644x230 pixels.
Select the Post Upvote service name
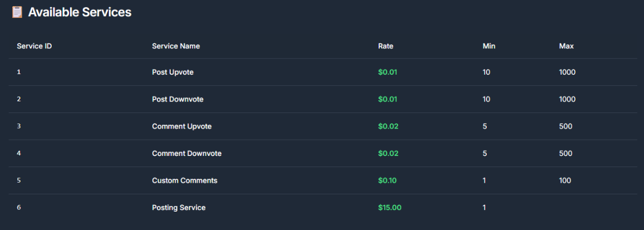[172, 72]
